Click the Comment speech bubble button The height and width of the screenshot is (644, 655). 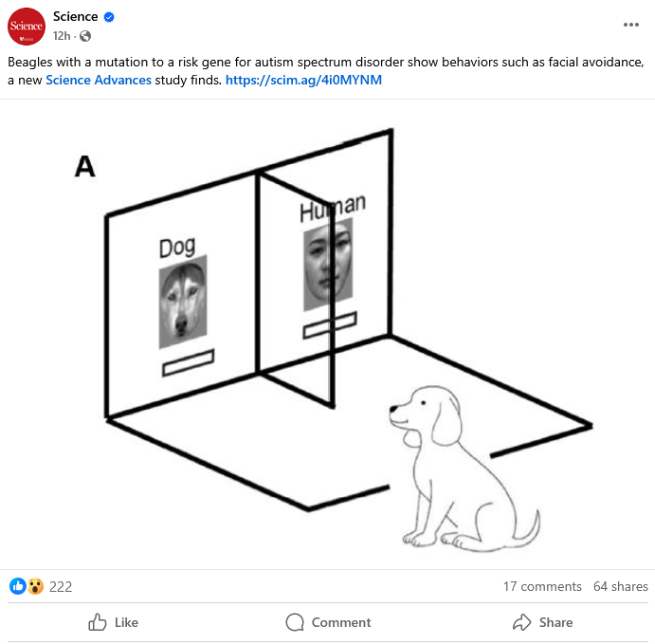[328, 622]
